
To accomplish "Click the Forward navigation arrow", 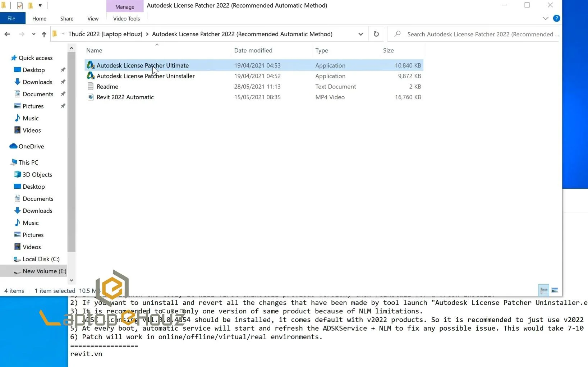I will coord(22,34).
